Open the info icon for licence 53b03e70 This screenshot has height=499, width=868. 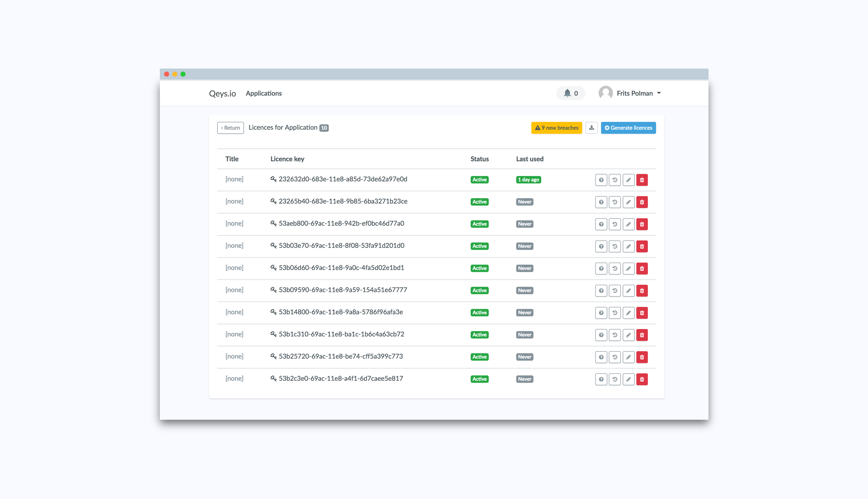(601, 246)
